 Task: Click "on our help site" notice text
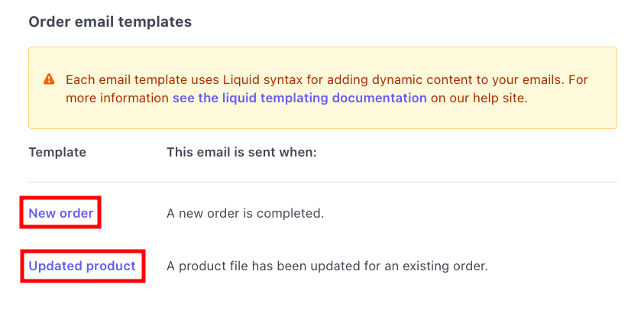tap(479, 98)
